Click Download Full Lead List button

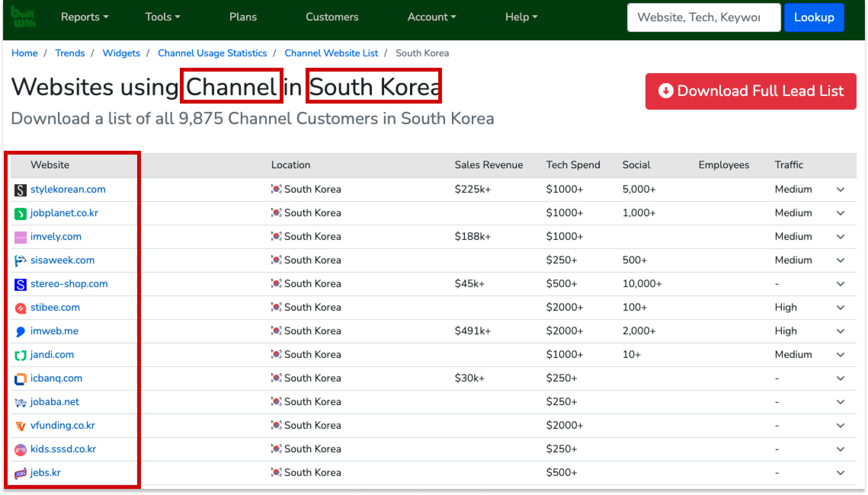point(750,91)
